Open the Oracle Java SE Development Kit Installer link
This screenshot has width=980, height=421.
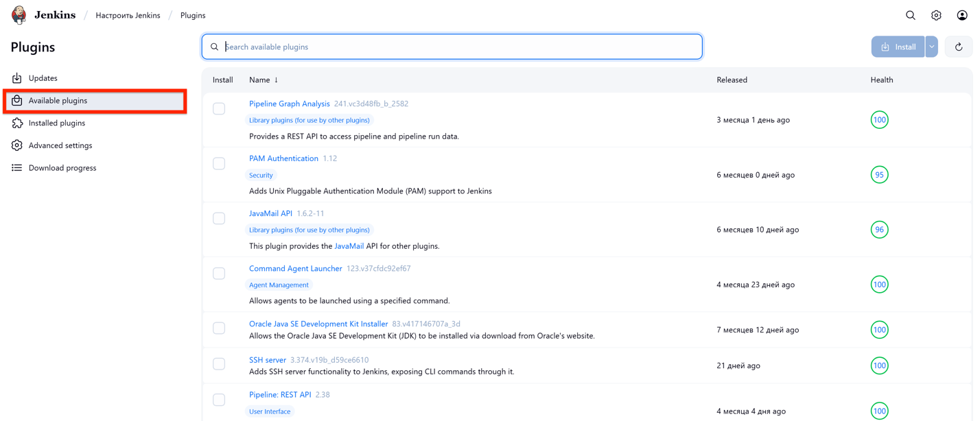pyautogui.click(x=318, y=324)
